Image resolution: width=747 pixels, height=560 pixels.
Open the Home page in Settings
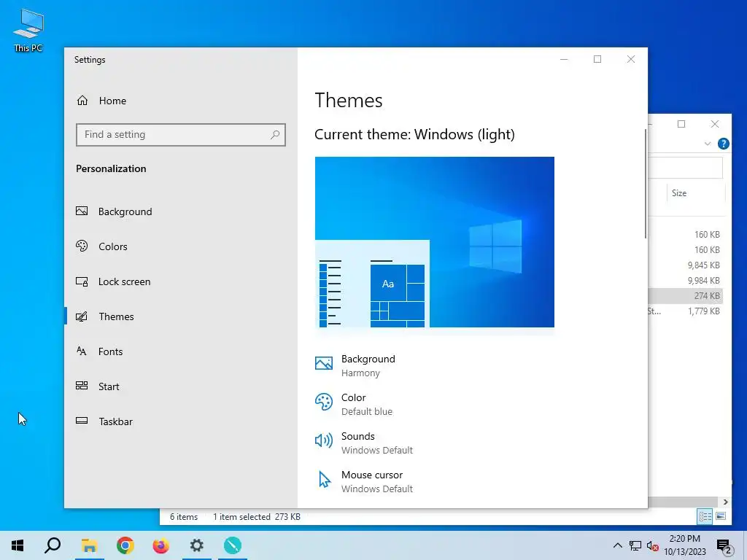click(x=101, y=101)
